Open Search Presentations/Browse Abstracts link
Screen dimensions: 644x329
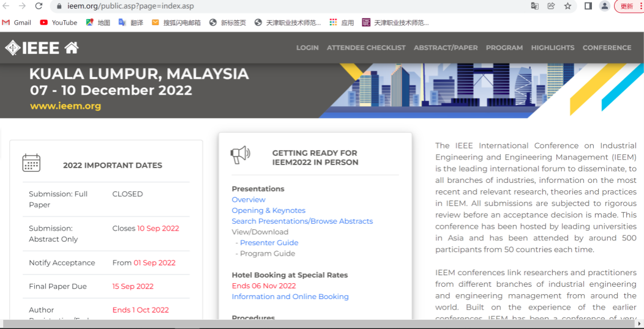[x=302, y=221]
